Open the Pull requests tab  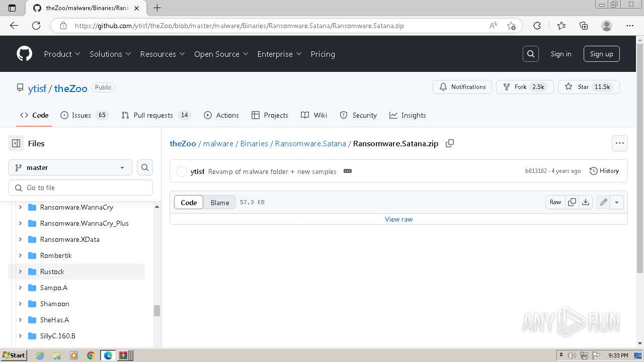point(156,115)
